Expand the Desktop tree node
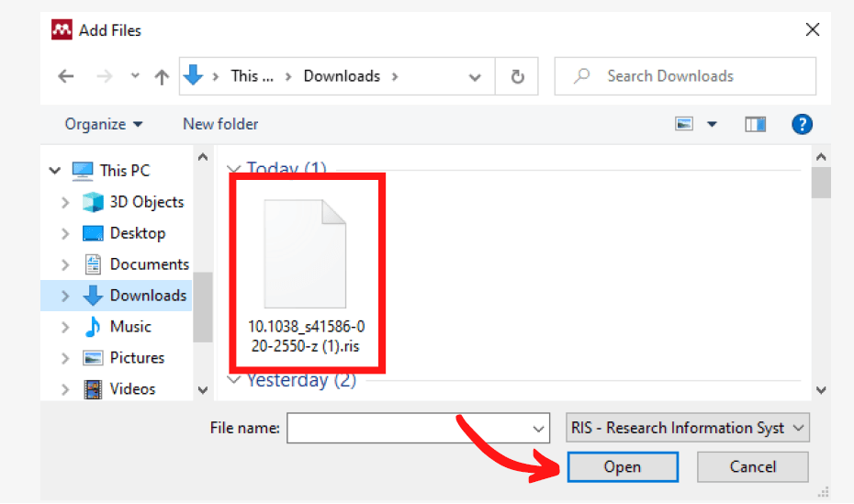The height and width of the screenshot is (504, 854). pyautogui.click(x=65, y=233)
